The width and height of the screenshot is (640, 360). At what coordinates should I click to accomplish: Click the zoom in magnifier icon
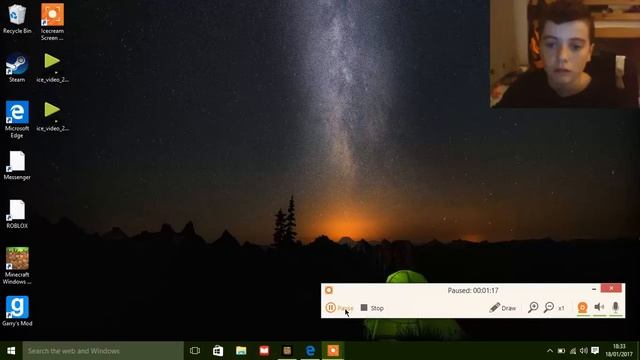533,307
